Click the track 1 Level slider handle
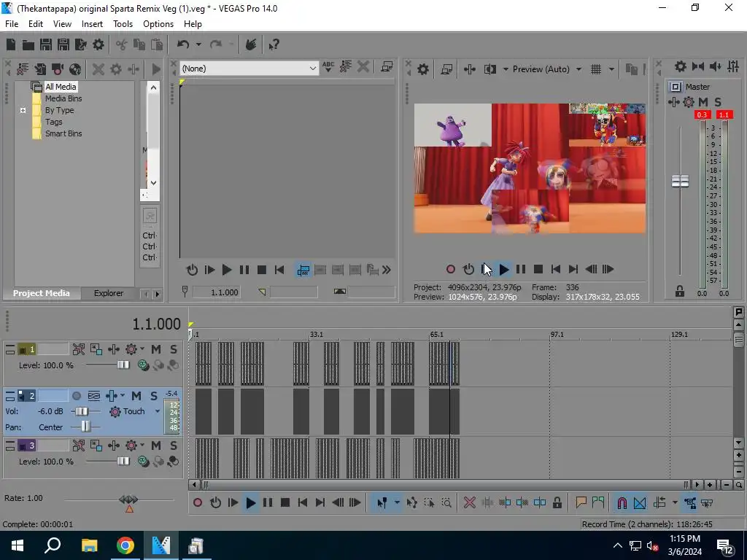 [x=123, y=365]
